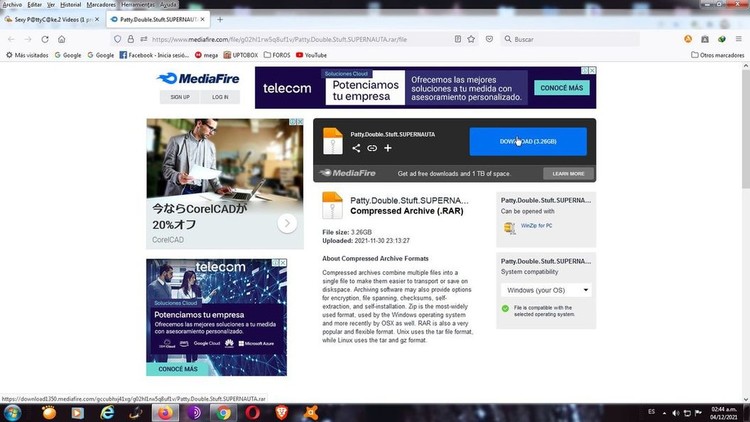Reload the page with the refresh icon
Screen dimensions: 750x422
pyautogui.click(x=45, y=39)
